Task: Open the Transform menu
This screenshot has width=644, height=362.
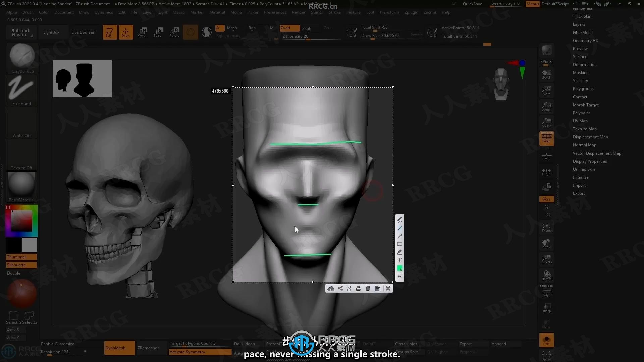Action: click(x=389, y=12)
